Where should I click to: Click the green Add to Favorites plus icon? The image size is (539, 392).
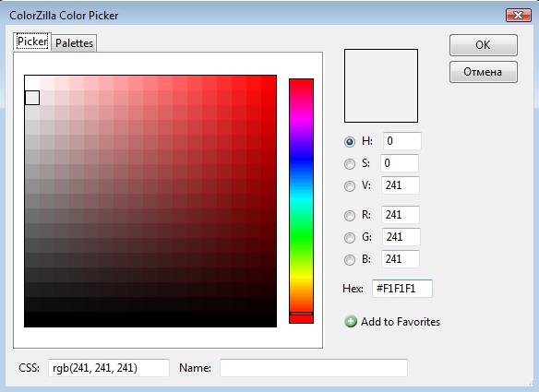click(351, 322)
